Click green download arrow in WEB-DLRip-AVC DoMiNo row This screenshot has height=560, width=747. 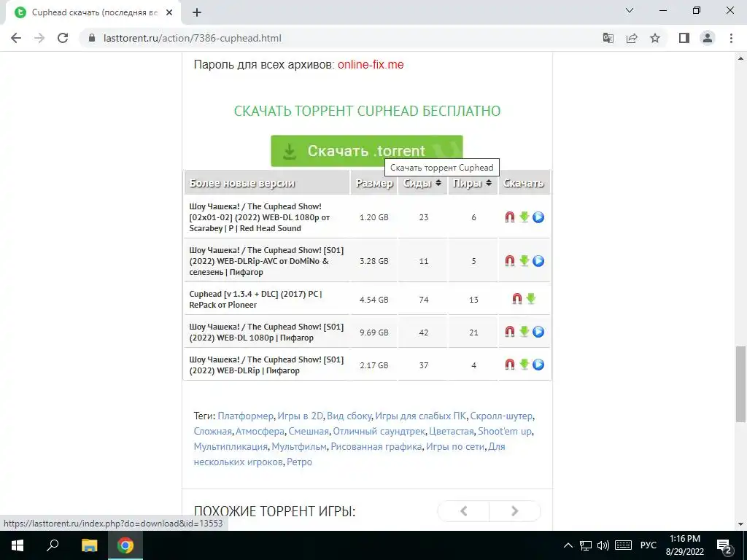524,261
